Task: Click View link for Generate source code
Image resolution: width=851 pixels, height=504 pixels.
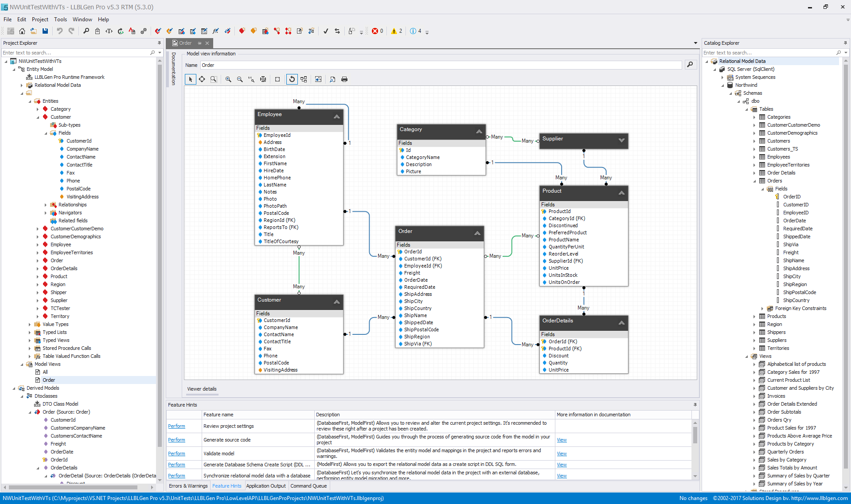Action: pyautogui.click(x=562, y=440)
